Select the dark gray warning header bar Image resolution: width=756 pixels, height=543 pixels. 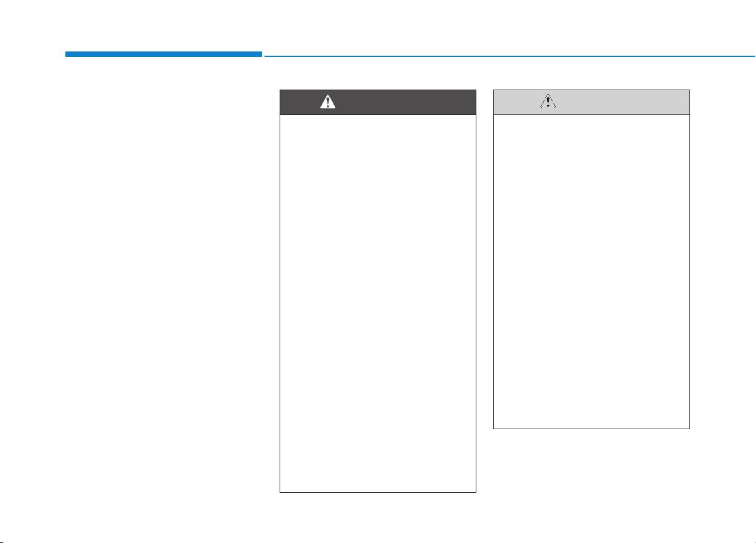pyautogui.click(x=378, y=102)
